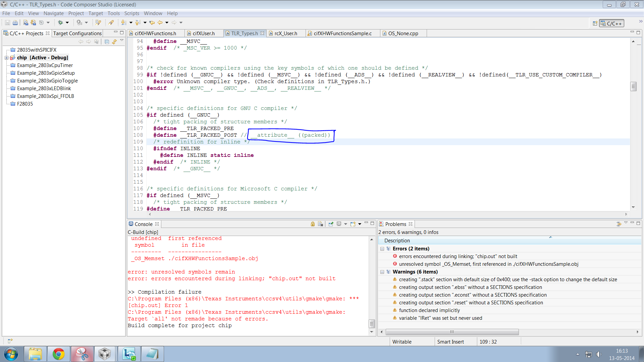Screen dimensions: 644x362
Task: Open the Problems view menu triangle
Action: point(626,223)
